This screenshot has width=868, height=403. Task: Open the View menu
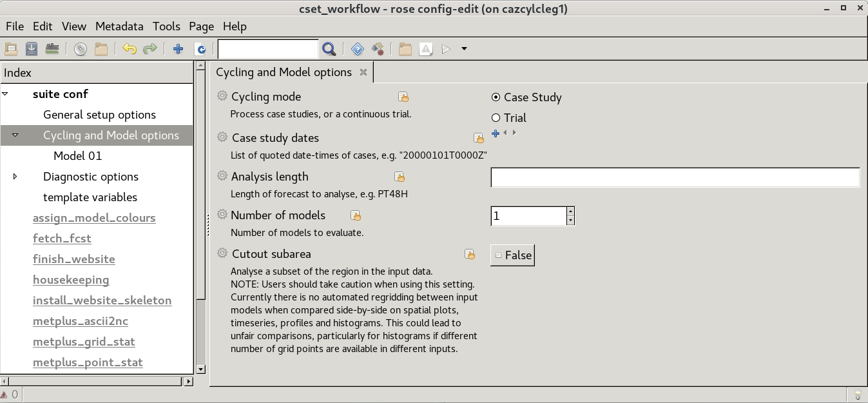(x=74, y=26)
